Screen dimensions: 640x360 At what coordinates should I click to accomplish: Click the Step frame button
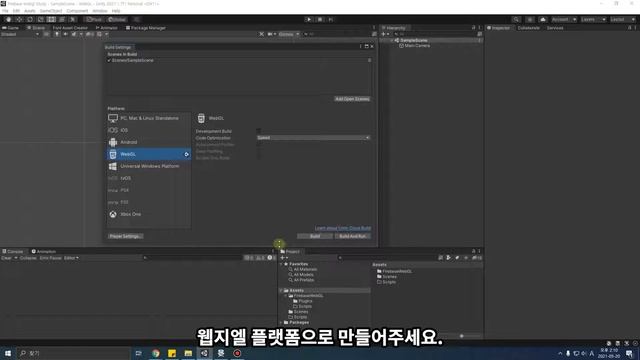tap(331, 20)
